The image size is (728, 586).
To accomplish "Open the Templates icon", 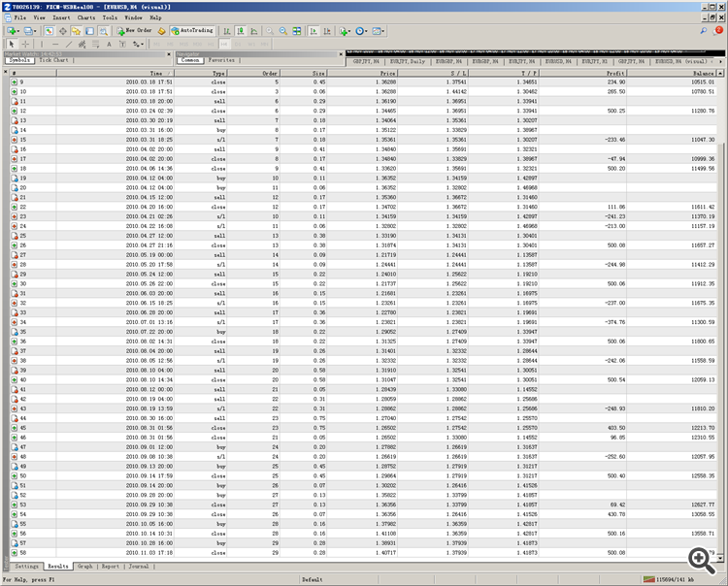I will point(376,31).
